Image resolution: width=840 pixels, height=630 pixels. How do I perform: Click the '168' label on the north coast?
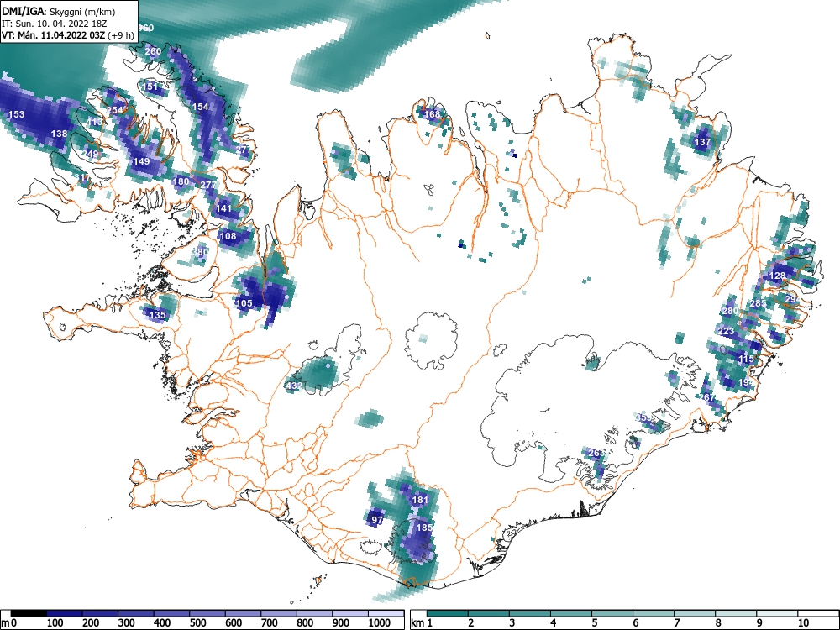pos(432,113)
